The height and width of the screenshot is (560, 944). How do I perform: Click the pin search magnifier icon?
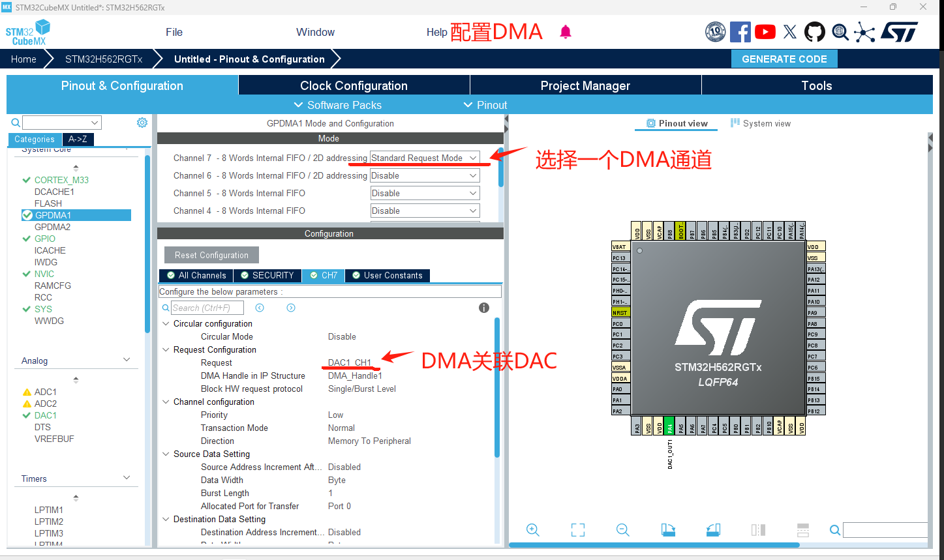835,530
